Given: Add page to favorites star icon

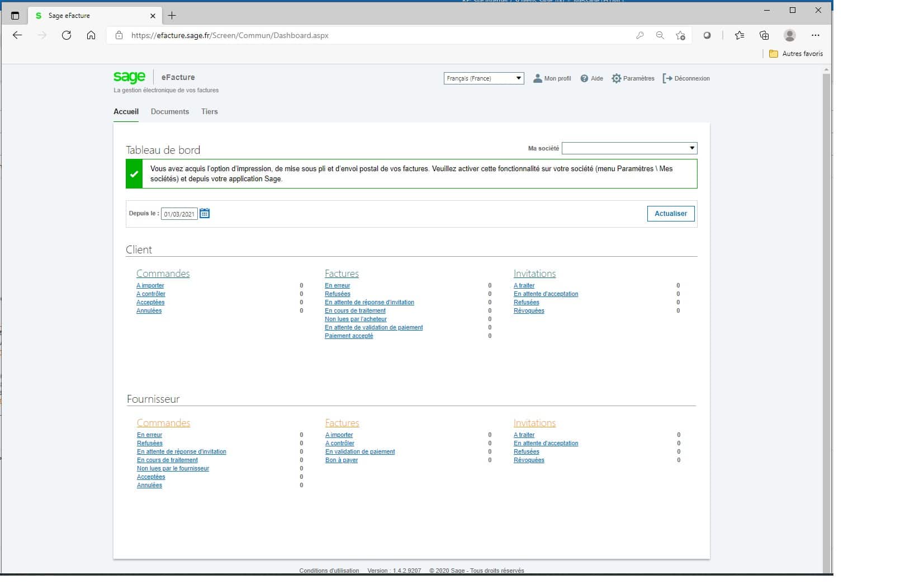Looking at the screenshot, I should [x=680, y=35].
